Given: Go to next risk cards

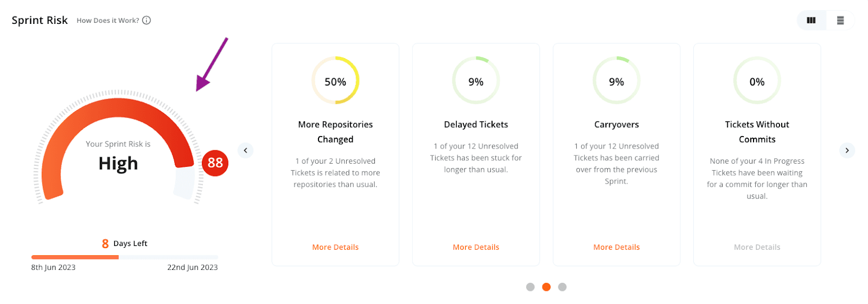Looking at the screenshot, I should (847, 151).
